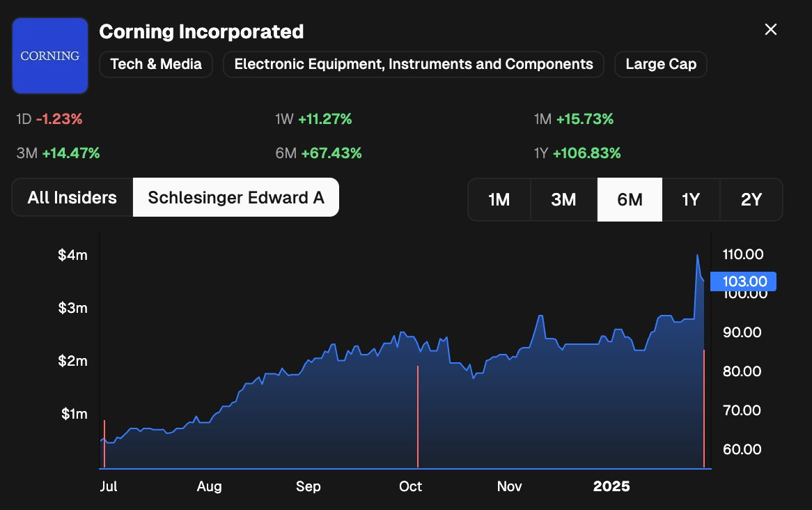Switch chart range to 2Y

click(x=751, y=199)
